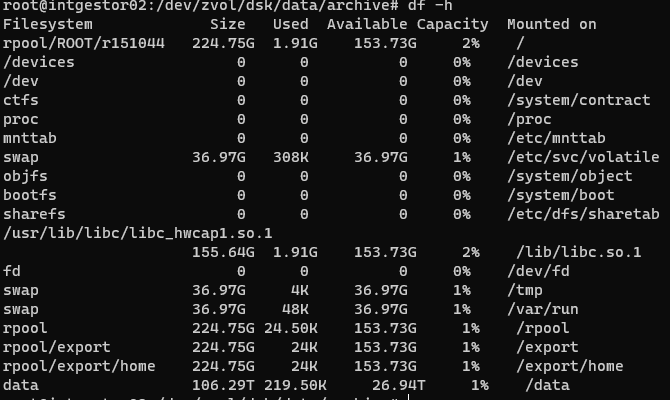Click the '106.29T' size of data
Viewport: 670px width, 400px height.
(223, 385)
